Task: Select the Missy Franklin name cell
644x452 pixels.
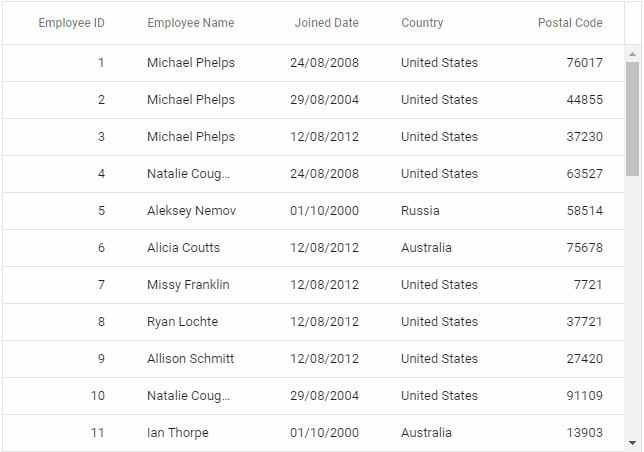Action: [188, 285]
